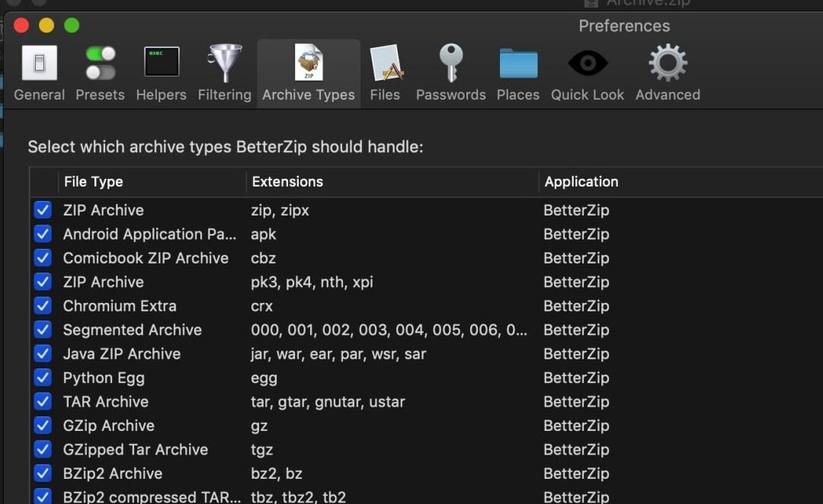The height and width of the screenshot is (504, 823).
Task: Open the Advanced gear icon
Action: 668,63
